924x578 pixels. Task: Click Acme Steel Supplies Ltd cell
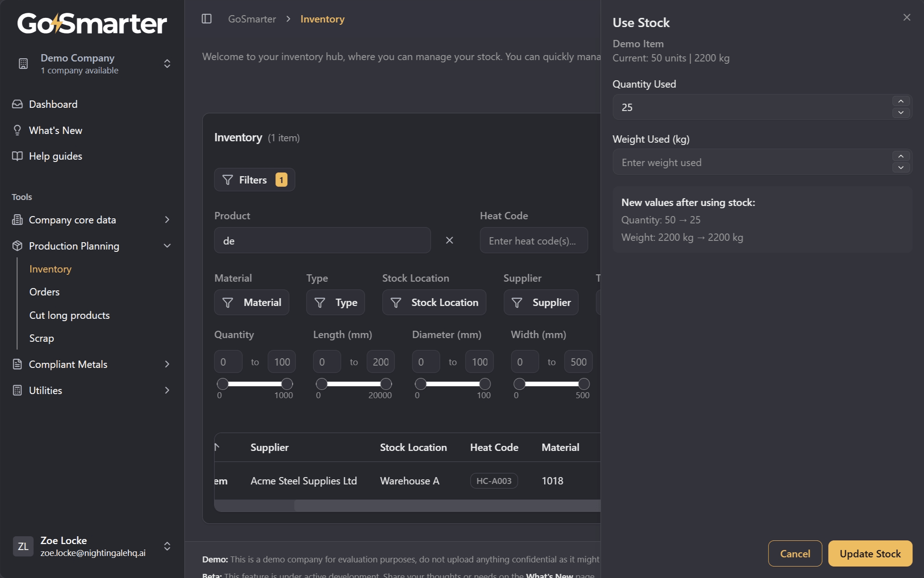(303, 481)
